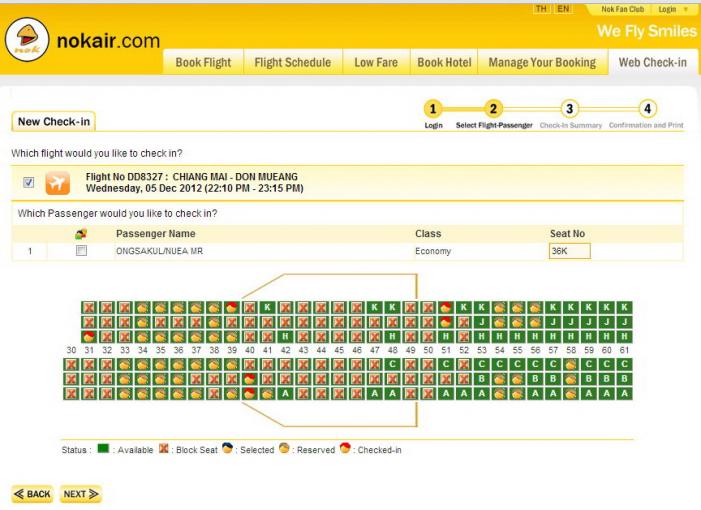This screenshot has width=701, height=510.
Task: Click the Seat No field showing 36K
Action: pyautogui.click(x=570, y=251)
